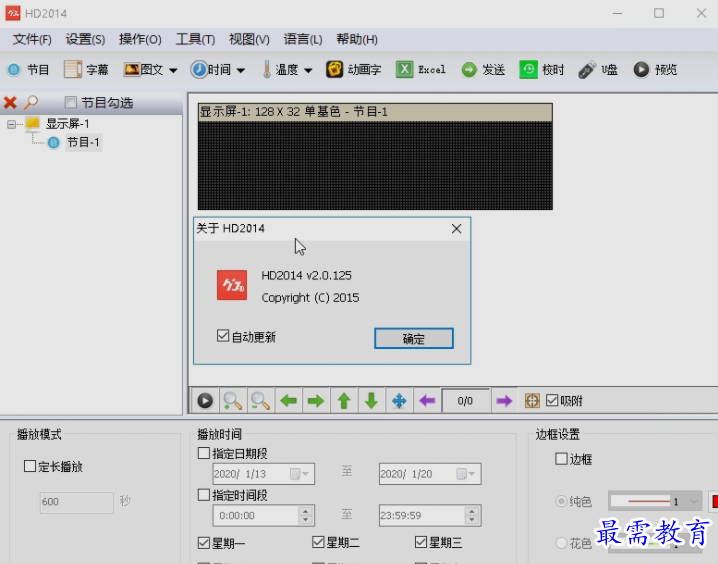
Task: Click the 显示屏-1 canvas title bar
Action: tap(375, 112)
